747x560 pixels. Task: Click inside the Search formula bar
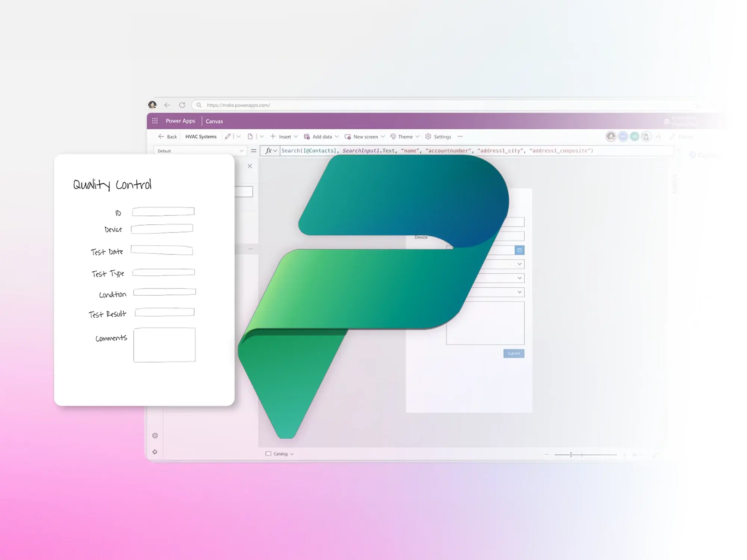pos(476,150)
